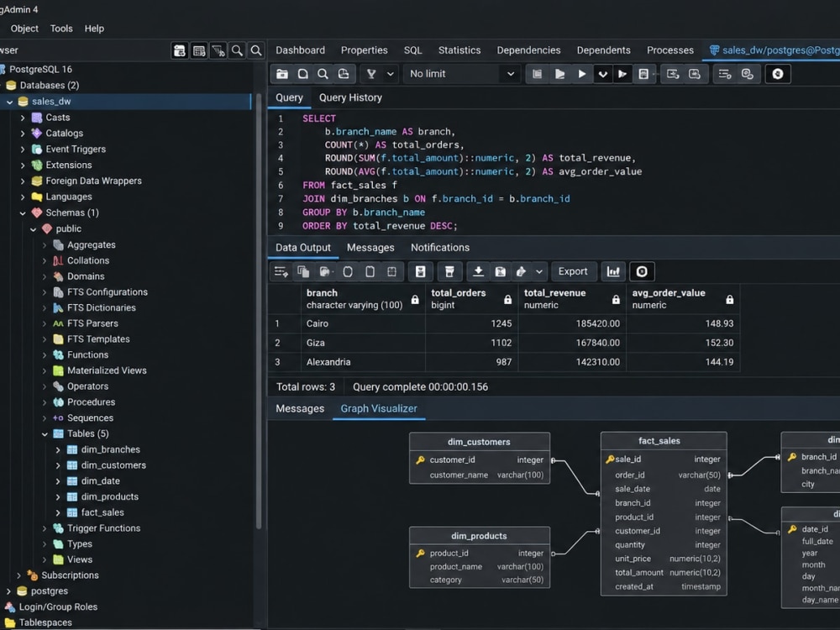Click the 167840.00 revenue cell
This screenshot has width=840, height=630.
pos(572,343)
